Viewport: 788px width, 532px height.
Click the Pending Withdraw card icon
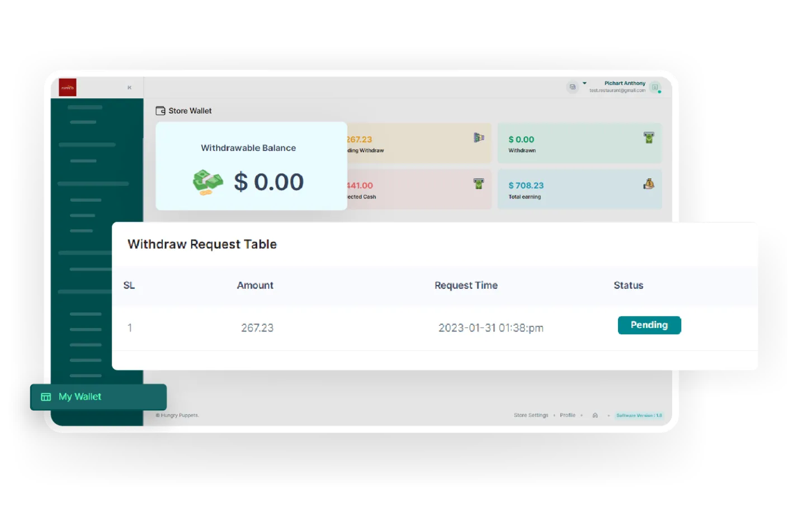click(x=479, y=137)
